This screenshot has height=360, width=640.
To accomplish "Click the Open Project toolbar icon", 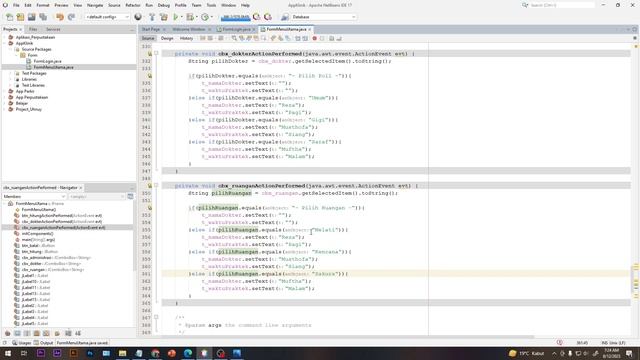I will tap(31, 17).
